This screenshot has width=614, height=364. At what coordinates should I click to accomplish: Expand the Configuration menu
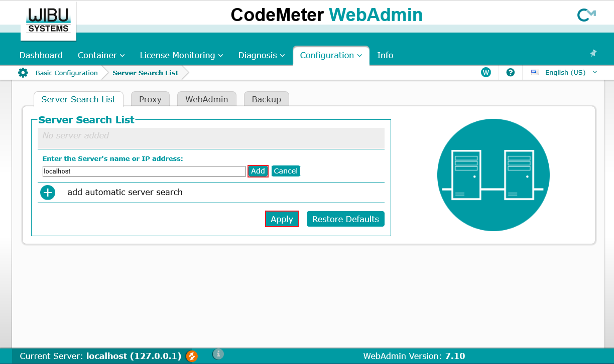click(x=331, y=55)
